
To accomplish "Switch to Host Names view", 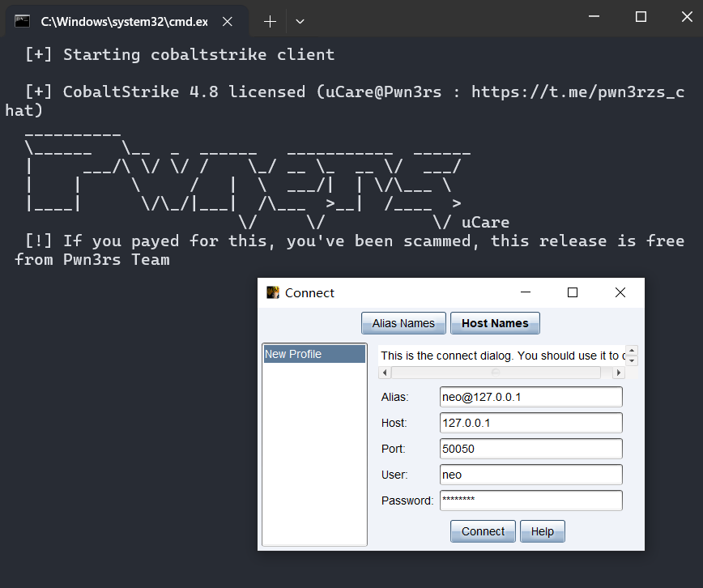I will [x=495, y=323].
